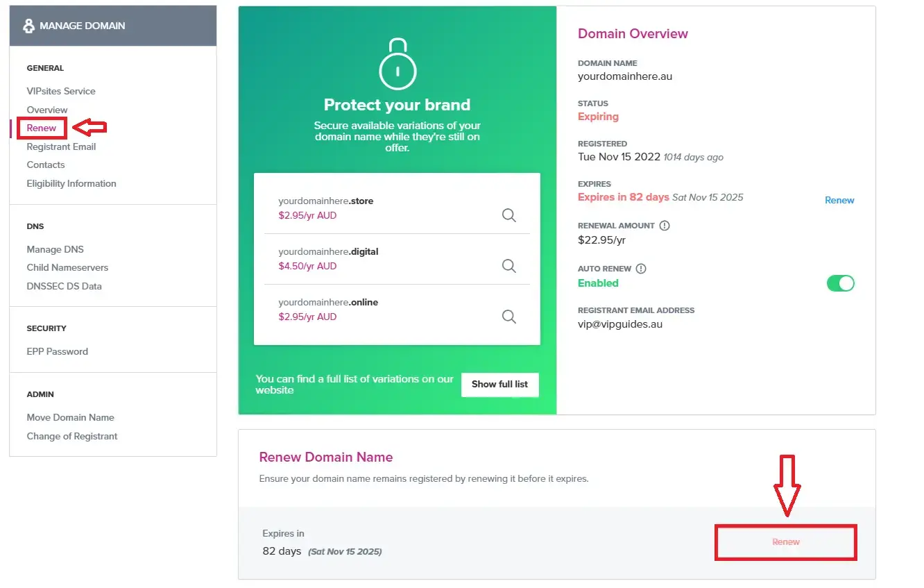Open Eligibility Information page
924x588 pixels.
click(71, 183)
